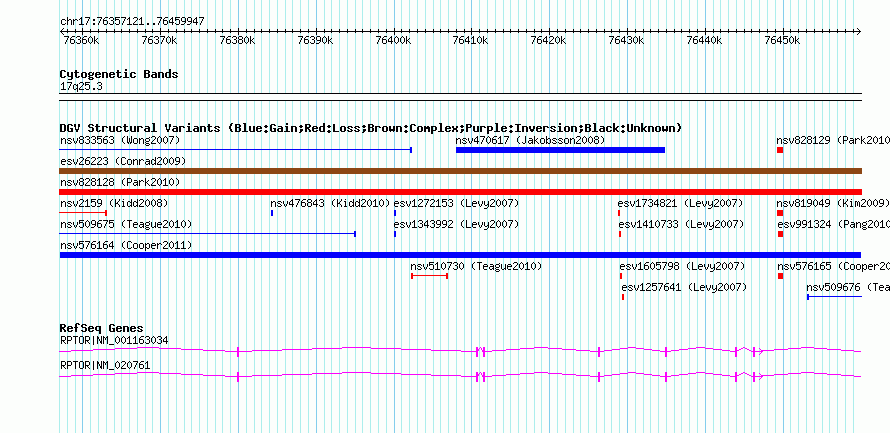
Task: Click the red nsv510730 loss segment
Action: pos(430,276)
